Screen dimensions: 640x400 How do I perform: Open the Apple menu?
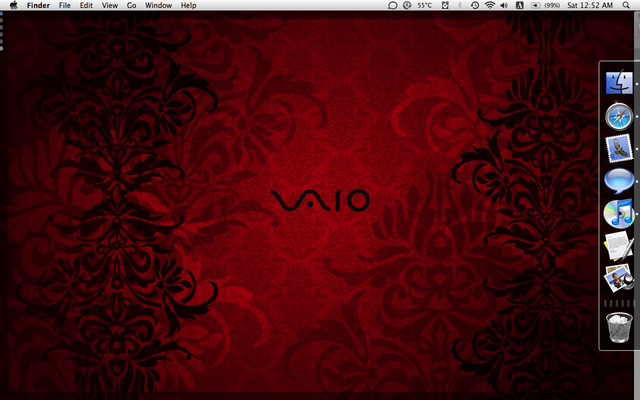[13, 5]
